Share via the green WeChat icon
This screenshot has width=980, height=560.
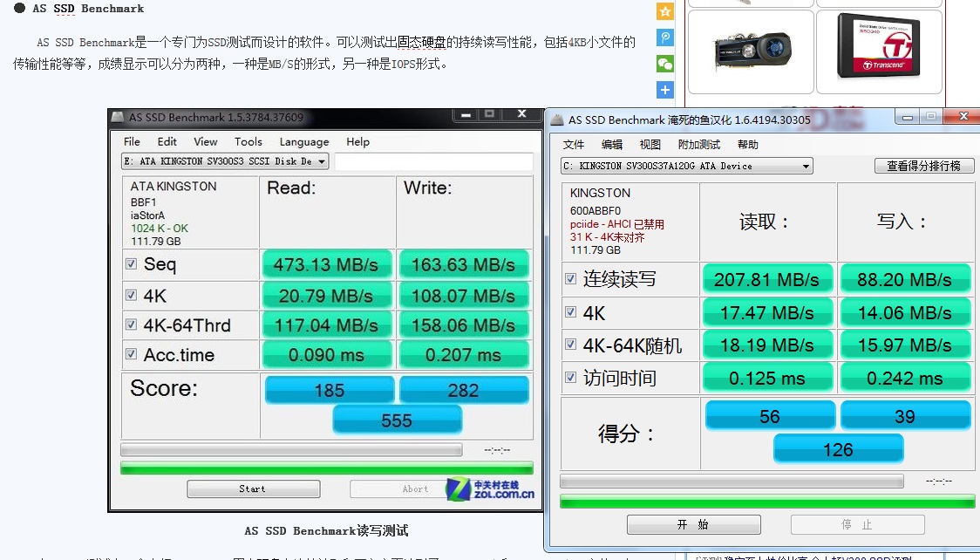pyautogui.click(x=665, y=64)
